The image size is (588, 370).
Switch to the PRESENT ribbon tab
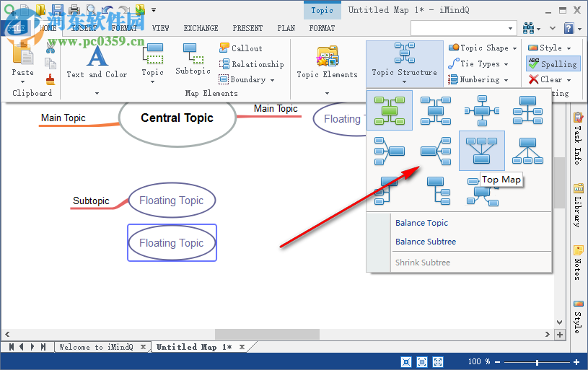coord(247,28)
